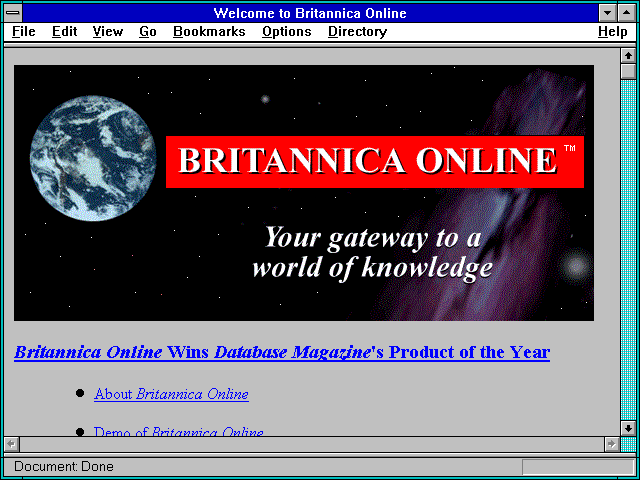This screenshot has width=640, height=480.
Task: Click the vertical scrollbar down arrow
Action: pyautogui.click(x=628, y=428)
